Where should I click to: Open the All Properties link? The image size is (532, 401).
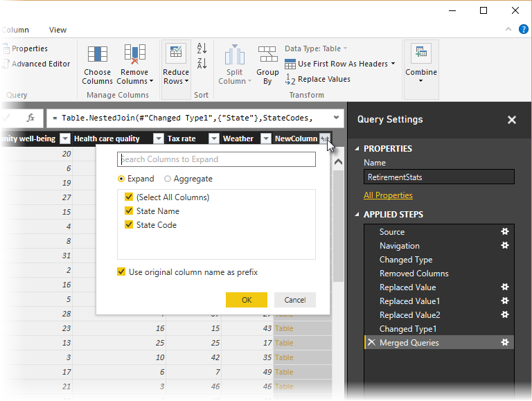click(388, 195)
